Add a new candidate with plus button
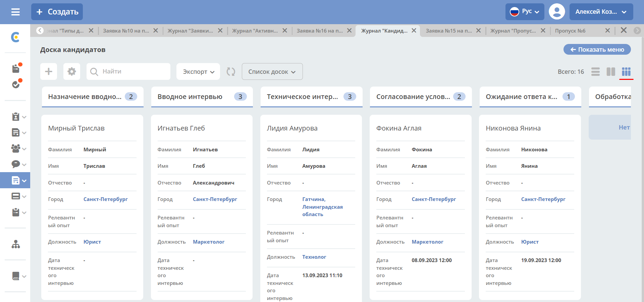The width and height of the screenshot is (644, 302). point(49,71)
